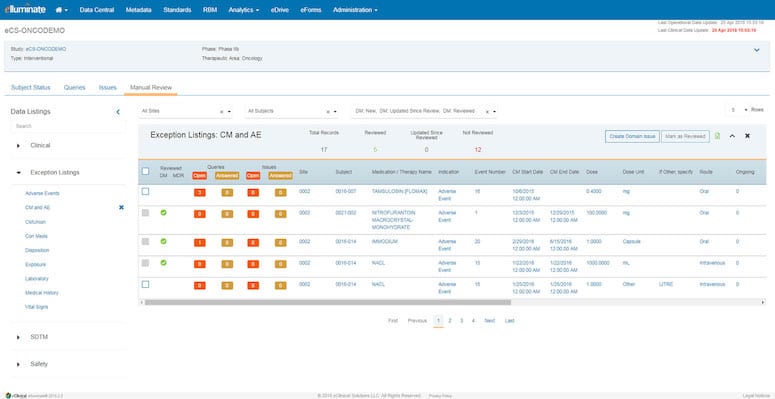Open the Standards menu item
The width and height of the screenshot is (775, 399).
click(177, 10)
